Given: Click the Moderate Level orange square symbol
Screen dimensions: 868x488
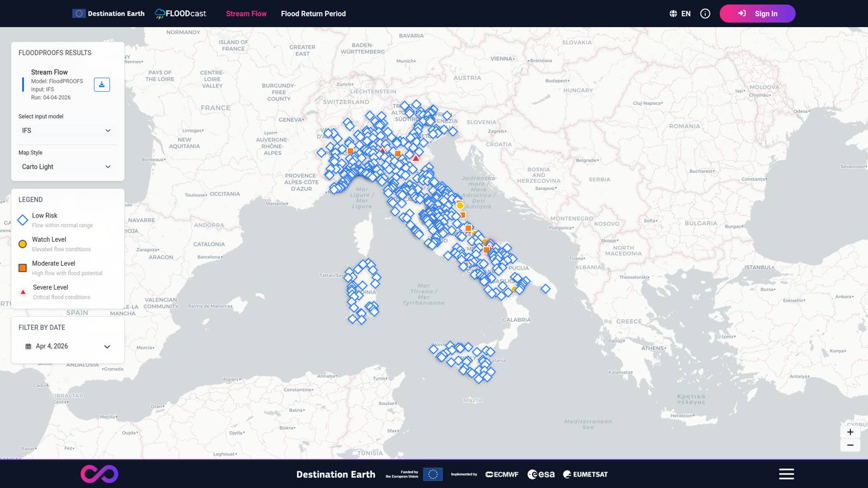Looking at the screenshot, I should click(23, 268).
